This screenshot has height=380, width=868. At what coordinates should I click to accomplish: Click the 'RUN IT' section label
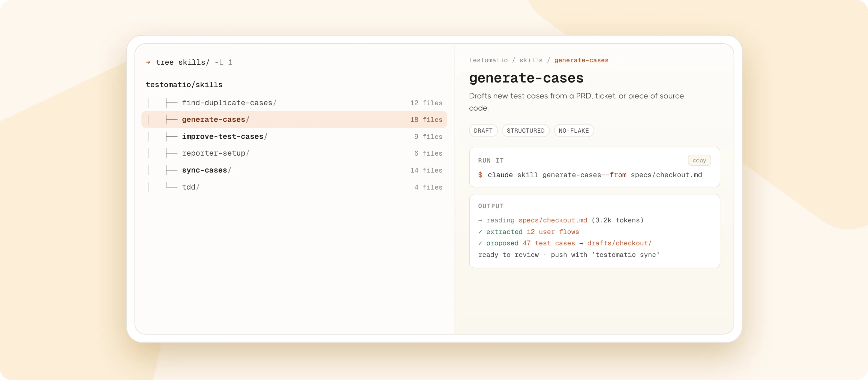(491, 161)
